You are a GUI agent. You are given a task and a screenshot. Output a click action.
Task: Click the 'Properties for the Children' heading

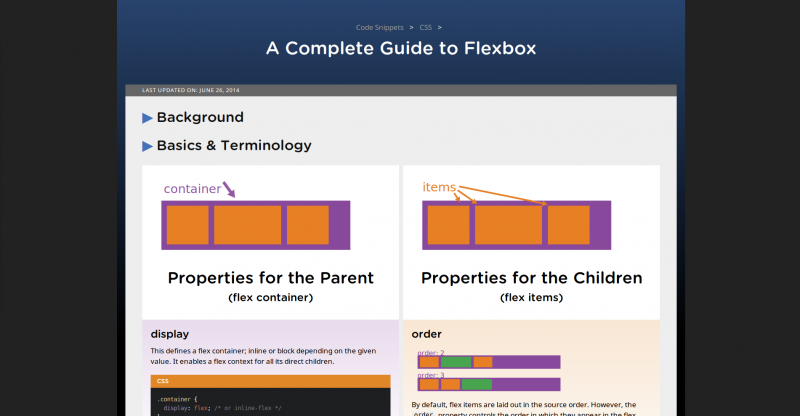(531, 278)
